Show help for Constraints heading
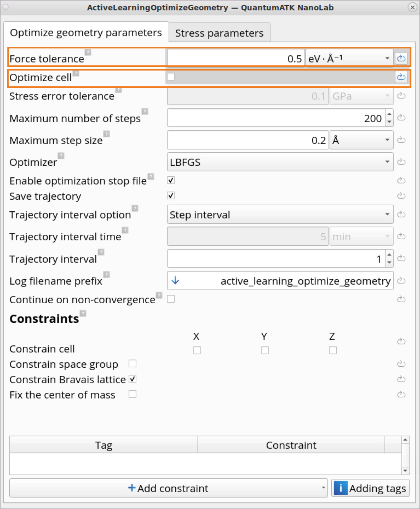420x509 pixels. click(x=83, y=313)
